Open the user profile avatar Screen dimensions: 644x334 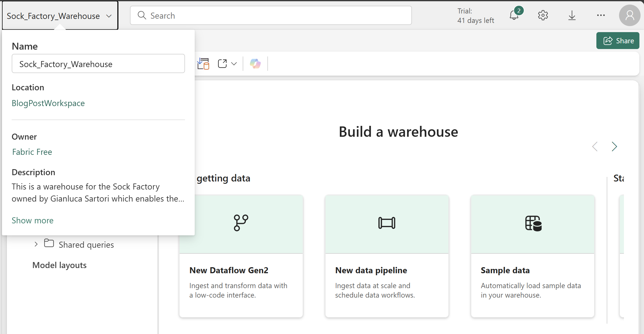pos(629,15)
